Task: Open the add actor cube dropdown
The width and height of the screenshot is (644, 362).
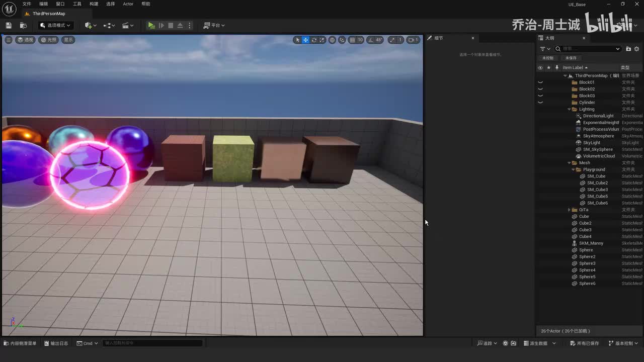Action: 90,25
